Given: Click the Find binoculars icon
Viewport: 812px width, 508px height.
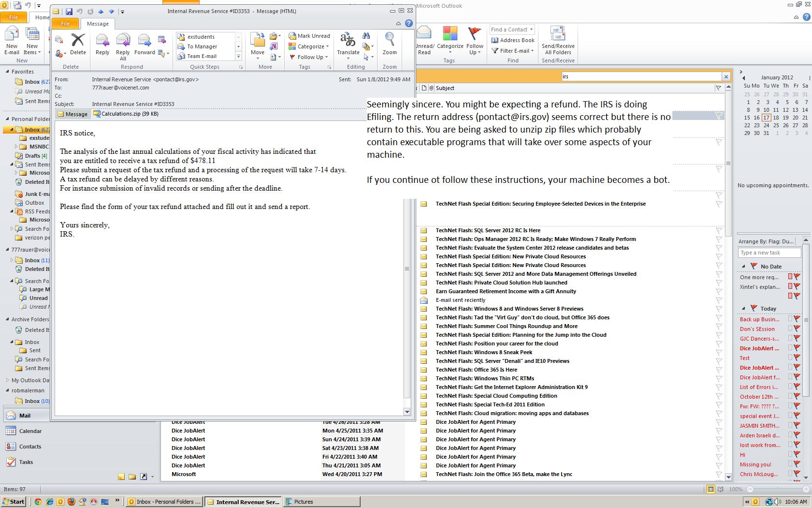Looking at the screenshot, I should [366, 36].
